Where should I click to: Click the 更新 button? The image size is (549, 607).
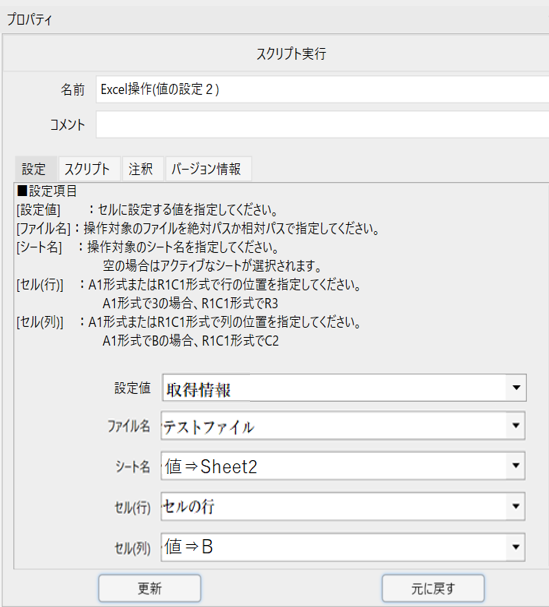click(149, 588)
